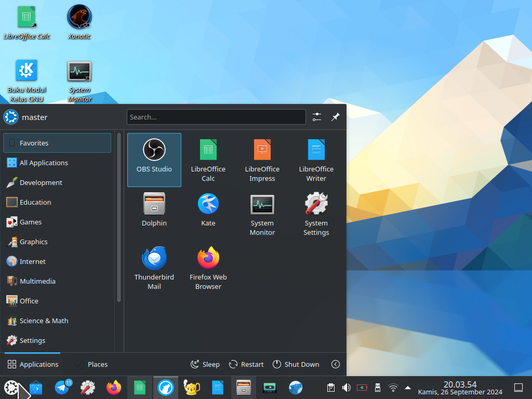Open the clock and date calendar
This screenshot has width=532, height=399.
[460, 388]
